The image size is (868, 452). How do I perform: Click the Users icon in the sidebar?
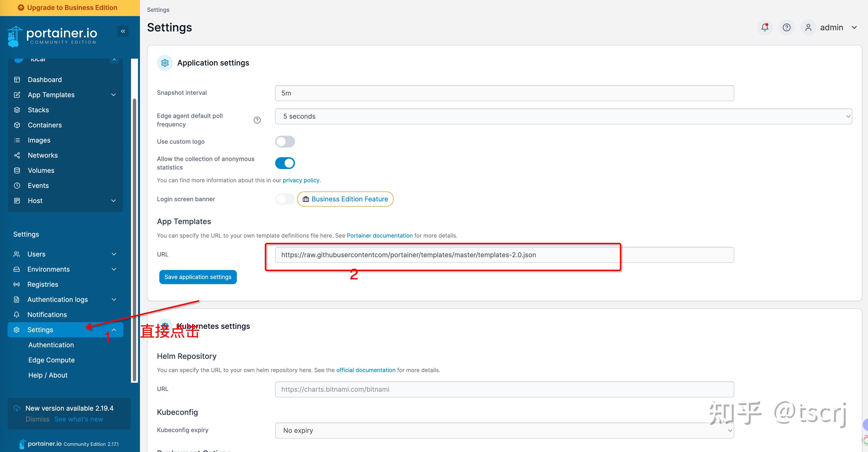(17, 254)
